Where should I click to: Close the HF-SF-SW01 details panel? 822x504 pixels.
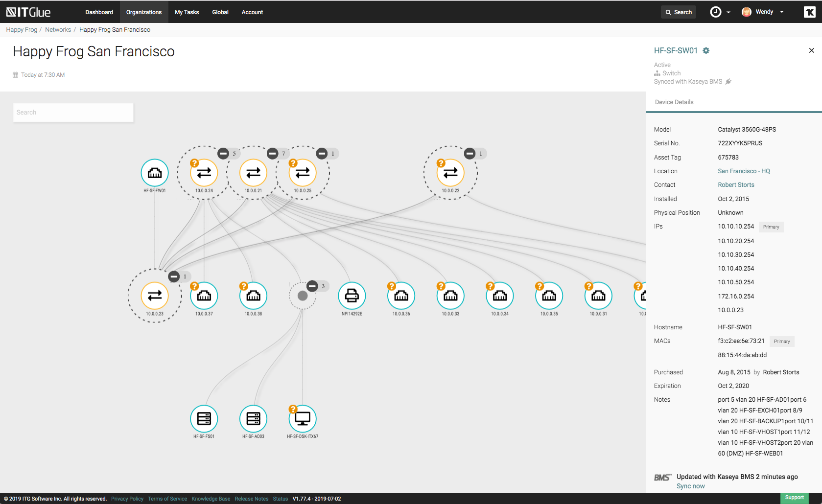click(x=811, y=50)
